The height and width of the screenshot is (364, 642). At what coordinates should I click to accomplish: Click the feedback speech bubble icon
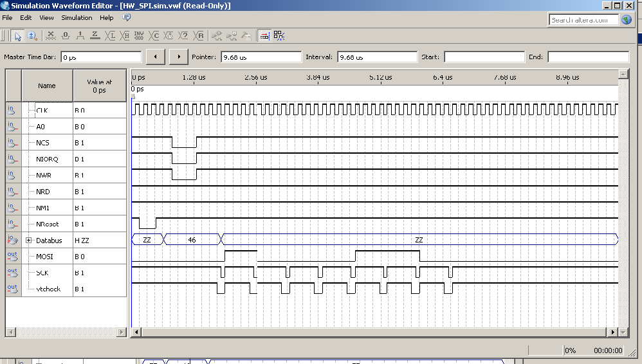click(x=127, y=17)
